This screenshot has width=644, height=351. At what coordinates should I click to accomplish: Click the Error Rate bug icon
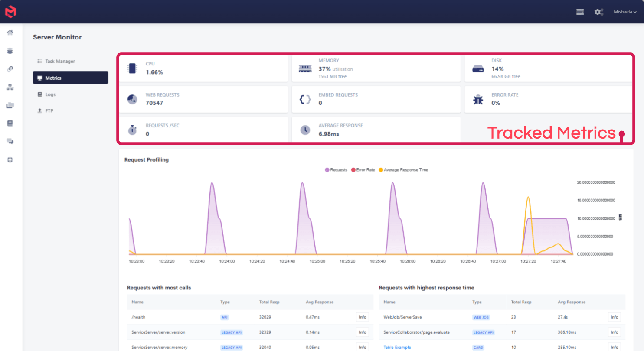[478, 99]
